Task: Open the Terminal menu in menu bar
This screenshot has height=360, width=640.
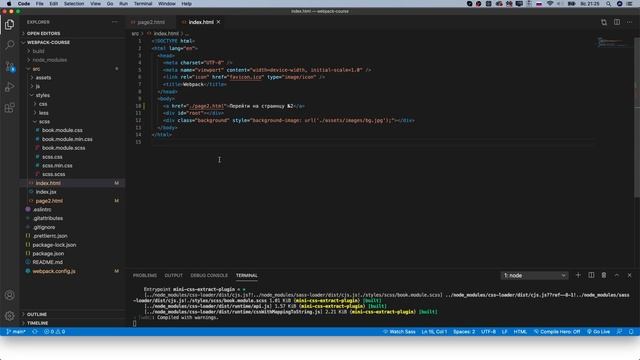Action: (143, 4)
